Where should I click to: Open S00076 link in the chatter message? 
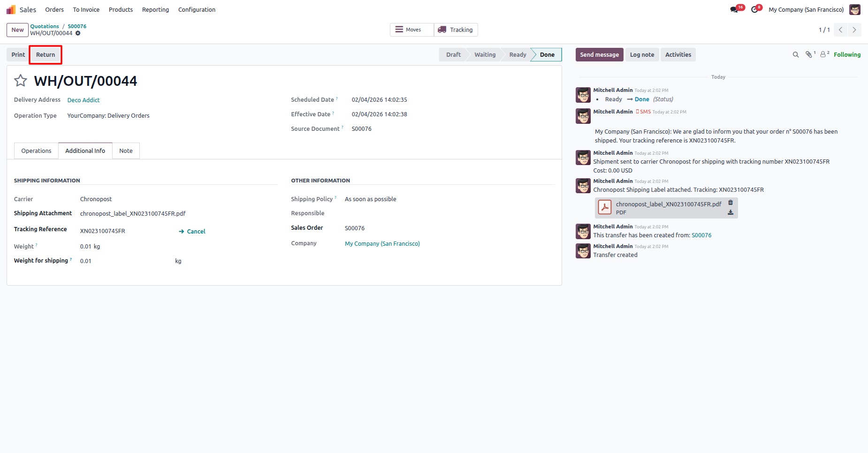[701, 235]
